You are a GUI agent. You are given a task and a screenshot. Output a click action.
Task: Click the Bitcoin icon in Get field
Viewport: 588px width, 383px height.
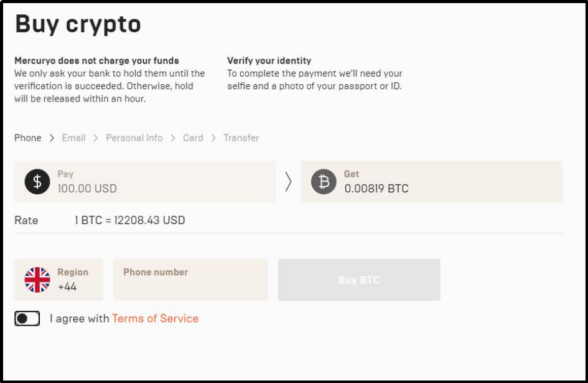[x=324, y=182]
